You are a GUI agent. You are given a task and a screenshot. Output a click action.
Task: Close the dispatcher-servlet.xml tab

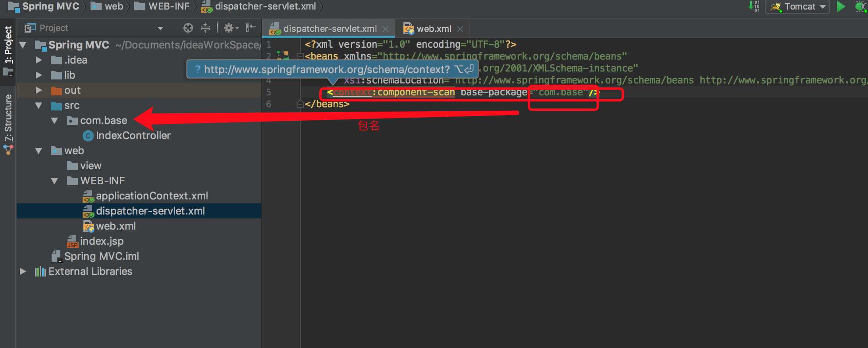[x=385, y=29]
